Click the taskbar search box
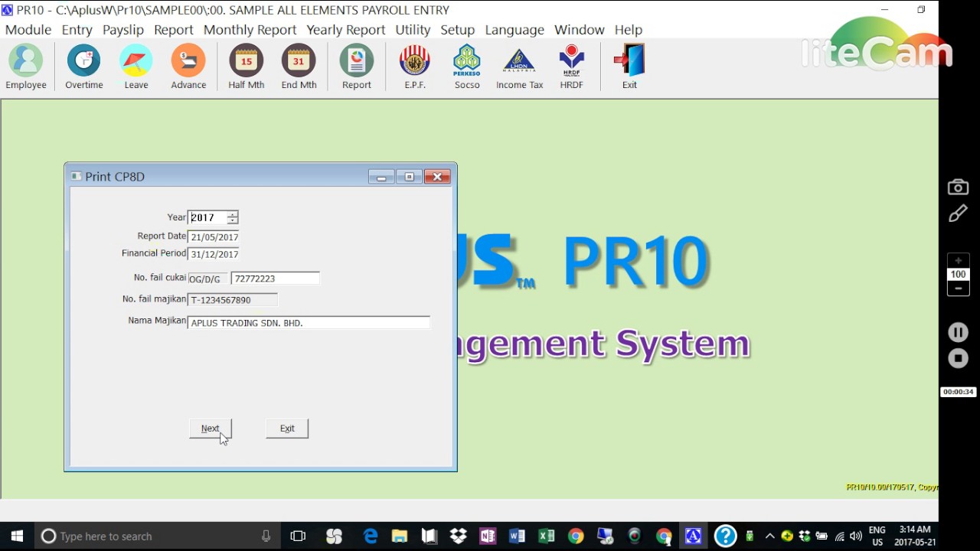This screenshot has width=980, height=551. click(x=158, y=536)
